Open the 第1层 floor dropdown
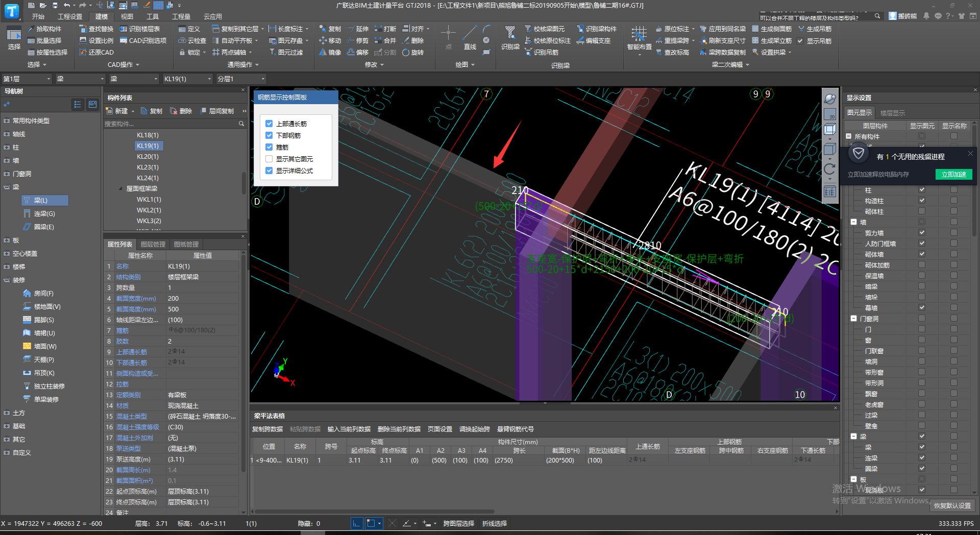980x535 pixels. [27, 79]
